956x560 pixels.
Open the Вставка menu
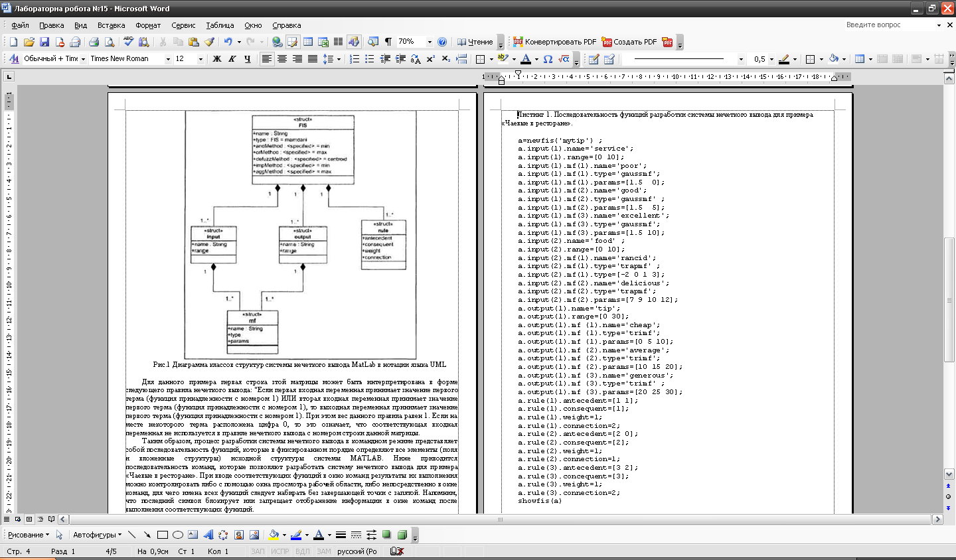click(111, 25)
